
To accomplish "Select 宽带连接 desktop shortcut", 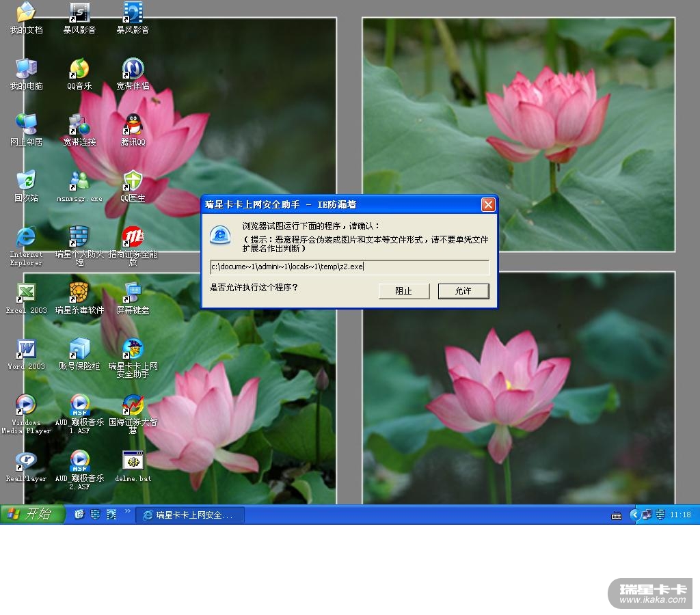I will (x=79, y=130).
